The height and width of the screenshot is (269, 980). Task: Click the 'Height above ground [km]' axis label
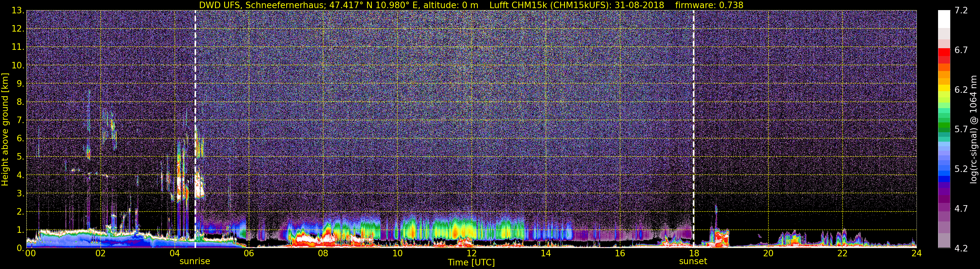pos(5,130)
